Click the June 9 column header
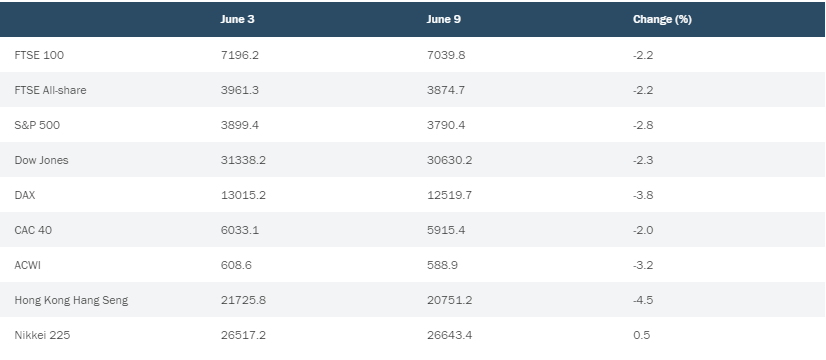The image size is (826, 360). click(x=444, y=20)
